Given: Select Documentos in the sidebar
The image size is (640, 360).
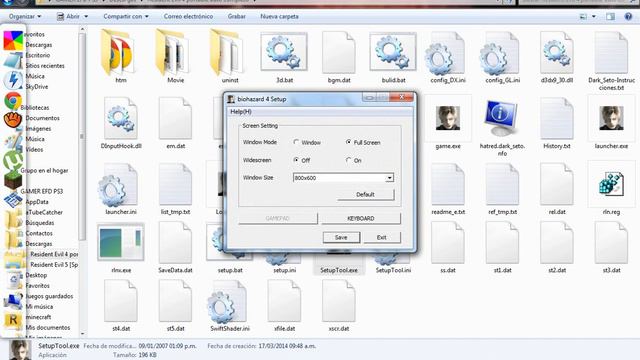Looking at the screenshot, I should (42, 118).
